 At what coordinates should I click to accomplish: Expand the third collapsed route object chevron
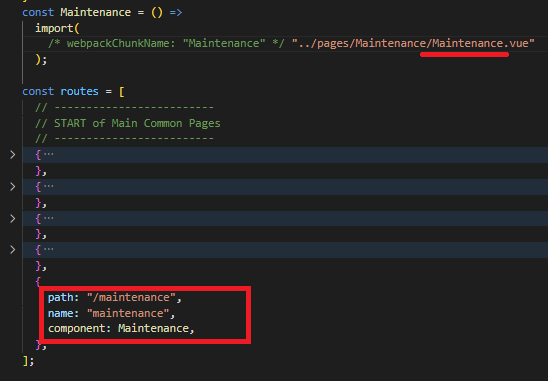click(13, 218)
